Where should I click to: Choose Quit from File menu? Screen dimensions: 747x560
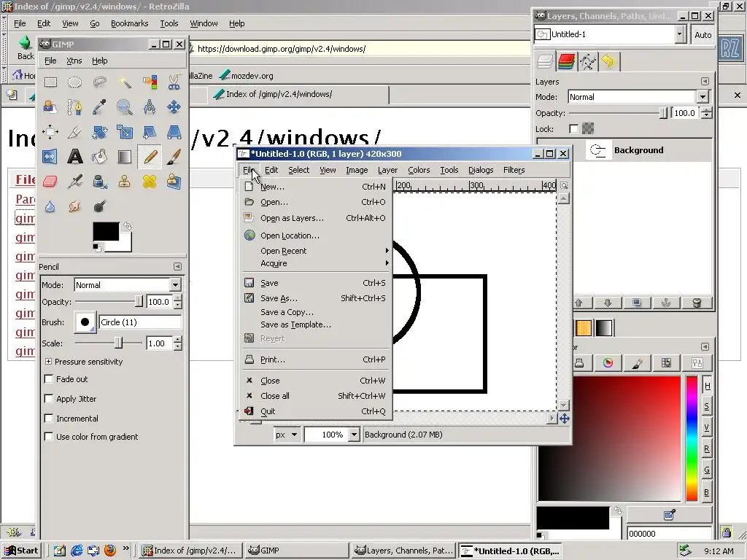(x=317, y=411)
